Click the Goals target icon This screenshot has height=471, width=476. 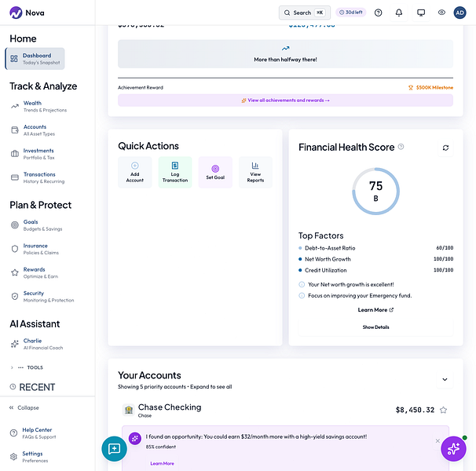pos(15,225)
